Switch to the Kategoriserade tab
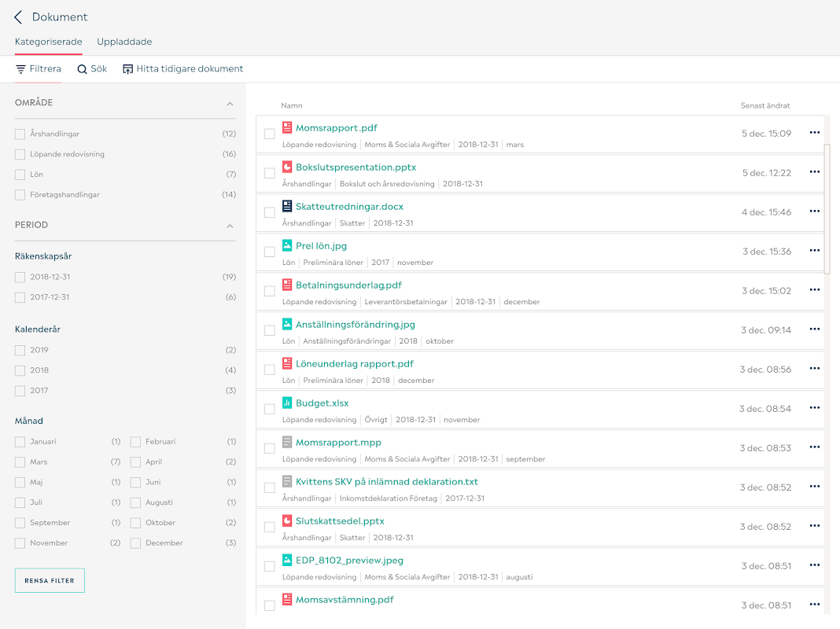The width and height of the screenshot is (840, 629). click(48, 42)
